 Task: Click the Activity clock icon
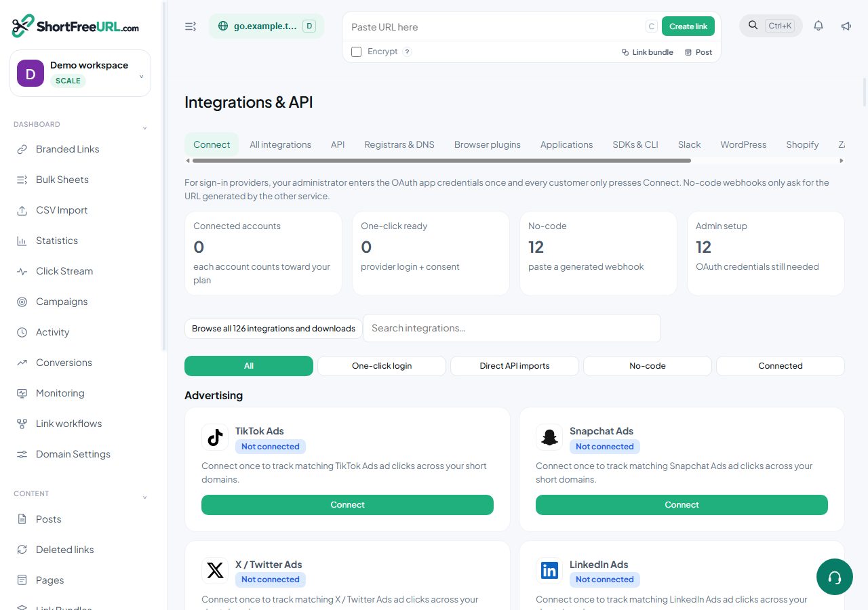22,332
